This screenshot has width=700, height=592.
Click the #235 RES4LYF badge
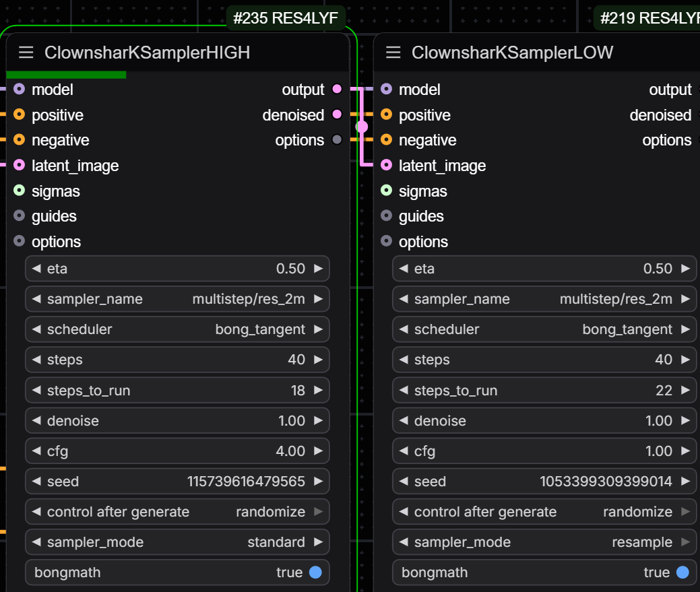pyautogui.click(x=286, y=18)
